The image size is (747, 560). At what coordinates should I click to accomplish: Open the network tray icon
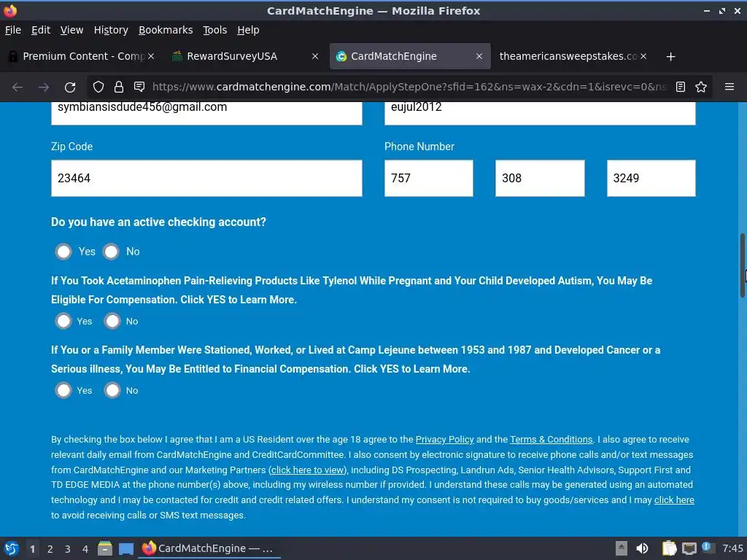coord(689,548)
